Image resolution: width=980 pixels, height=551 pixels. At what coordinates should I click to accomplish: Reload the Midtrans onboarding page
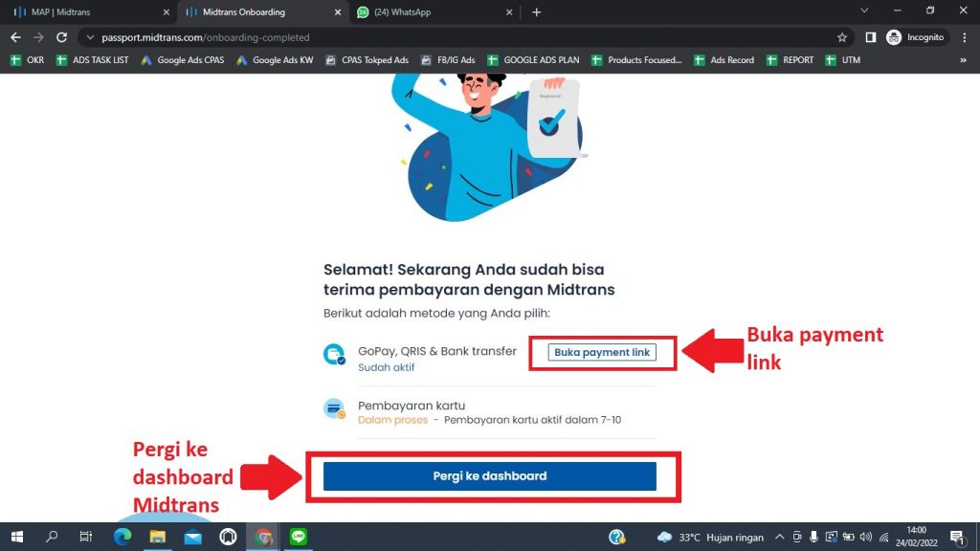(x=61, y=37)
